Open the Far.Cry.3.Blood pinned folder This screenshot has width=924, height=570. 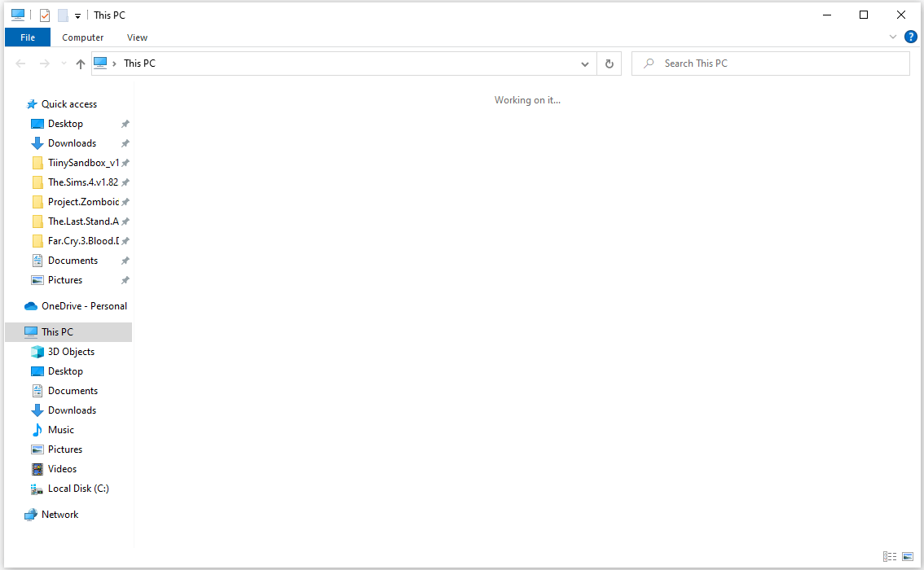[83, 241]
